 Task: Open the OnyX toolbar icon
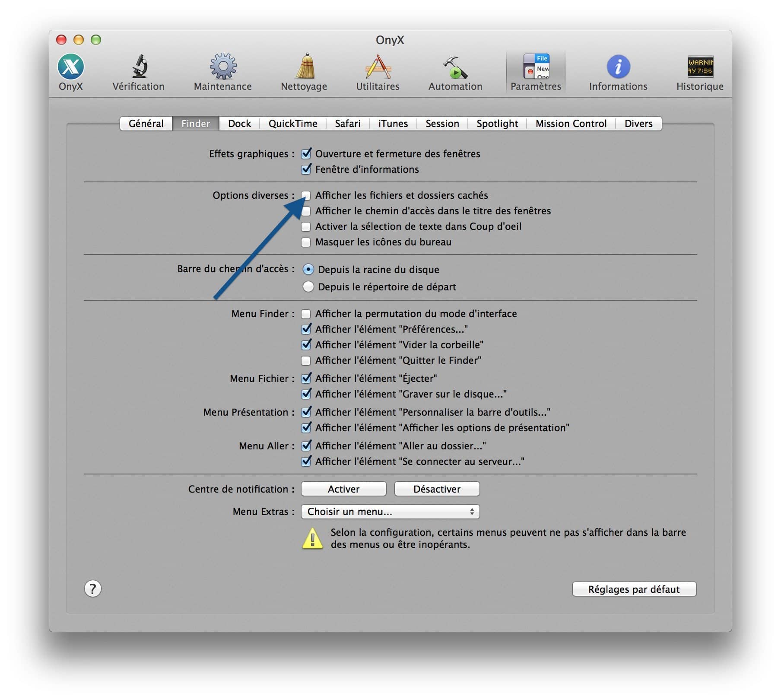tap(70, 72)
